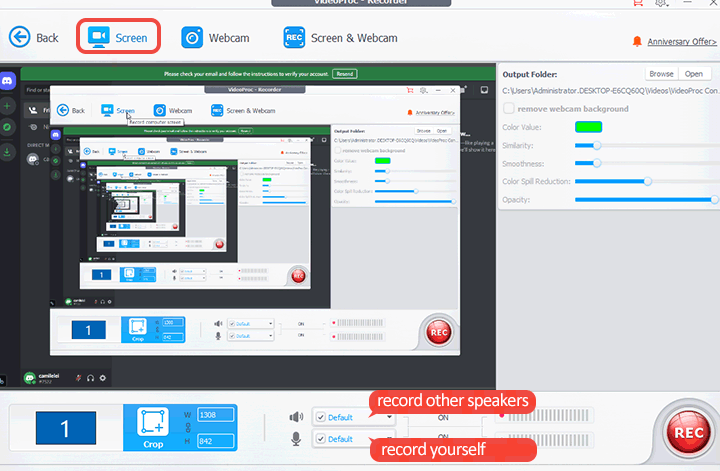Click the Discord download apps icon
This screenshot has width=720, height=471.
pos(7,152)
